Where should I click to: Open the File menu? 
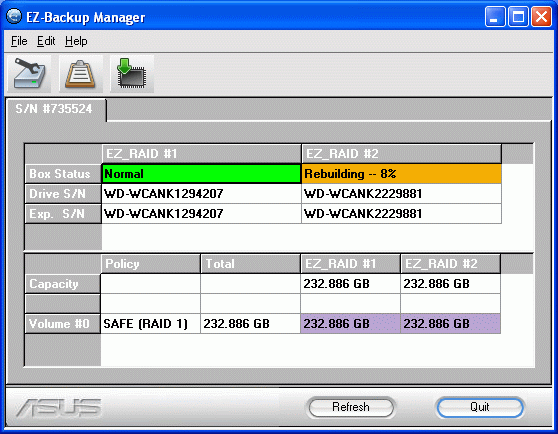tap(19, 41)
